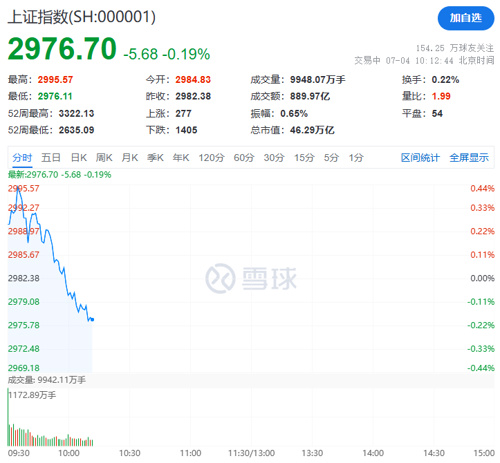Click the 雪球 watermark logo icon
This screenshot has width=500, height=463.
[x=220, y=278]
